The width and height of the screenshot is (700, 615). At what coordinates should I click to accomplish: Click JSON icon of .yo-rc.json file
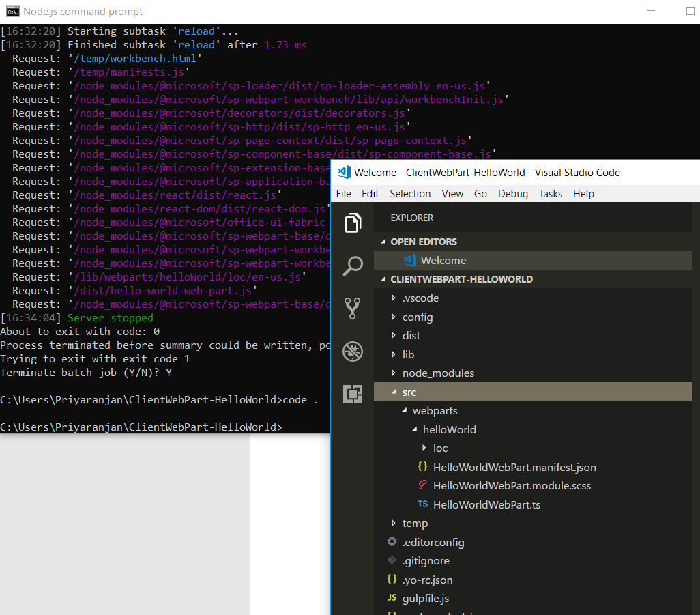pyautogui.click(x=392, y=580)
